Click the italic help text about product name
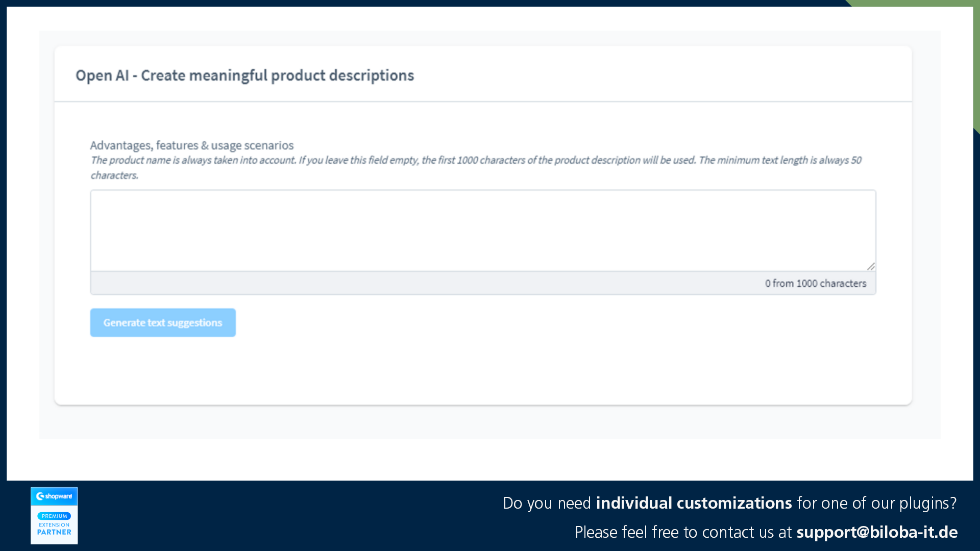 click(476, 167)
